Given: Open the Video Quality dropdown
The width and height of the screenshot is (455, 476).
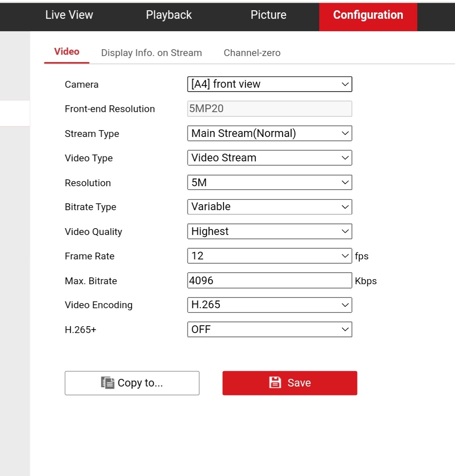Looking at the screenshot, I should point(269,232).
